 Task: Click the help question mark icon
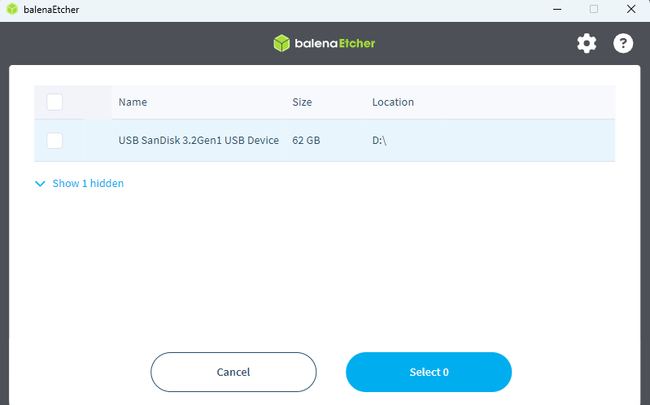pyautogui.click(x=623, y=43)
